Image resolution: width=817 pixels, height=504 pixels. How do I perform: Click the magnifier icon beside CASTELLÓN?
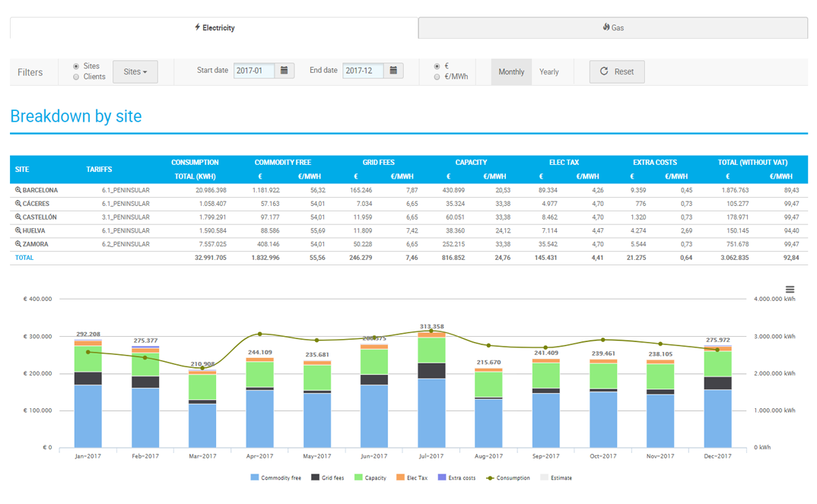click(x=18, y=217)
